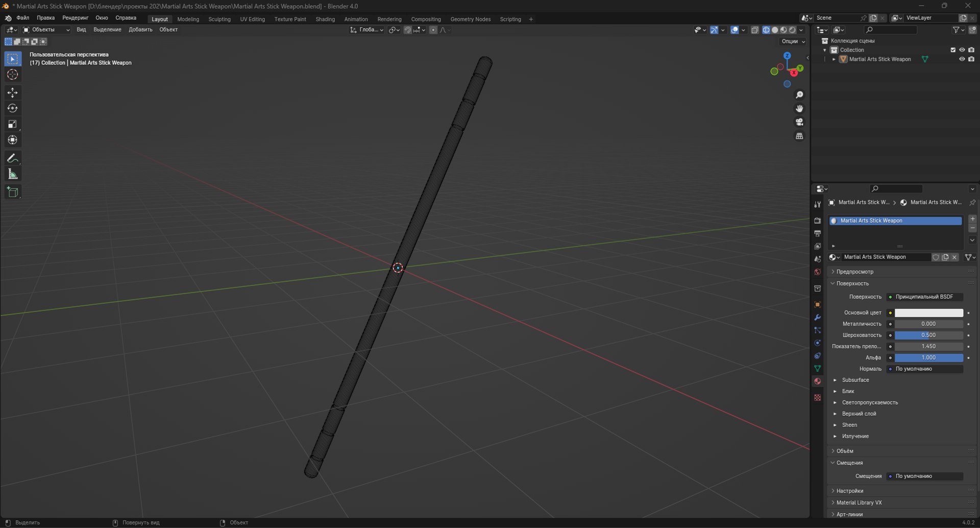The width and height of the screenshot is (980, 528).
Task: Unlink material with the X button
Action: pos(954,257)
